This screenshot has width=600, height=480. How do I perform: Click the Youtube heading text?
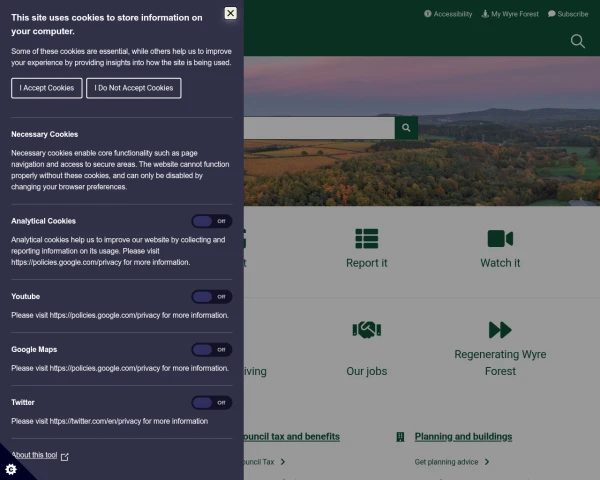(x=25, y=297)
